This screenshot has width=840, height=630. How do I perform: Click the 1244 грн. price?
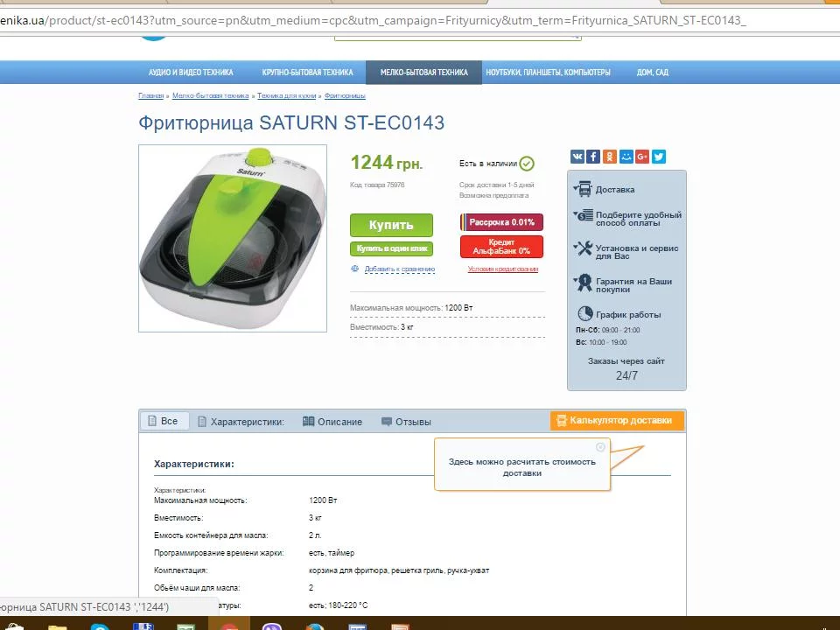pos(386,163)
